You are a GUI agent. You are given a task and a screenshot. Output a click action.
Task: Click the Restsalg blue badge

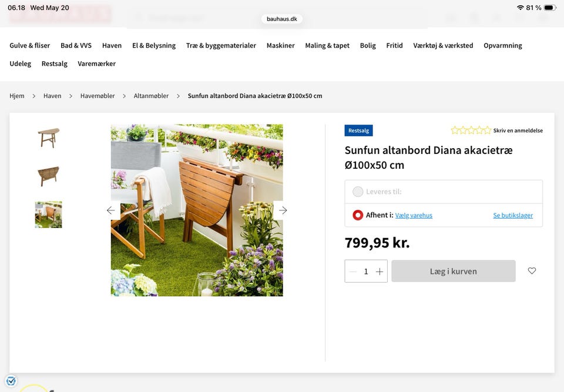click(358, 130)
